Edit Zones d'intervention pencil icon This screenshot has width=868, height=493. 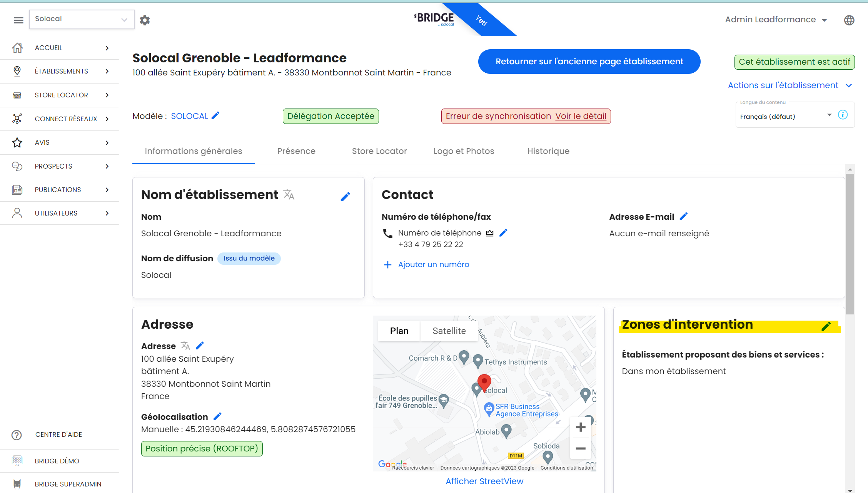click(x=826, y=326)
